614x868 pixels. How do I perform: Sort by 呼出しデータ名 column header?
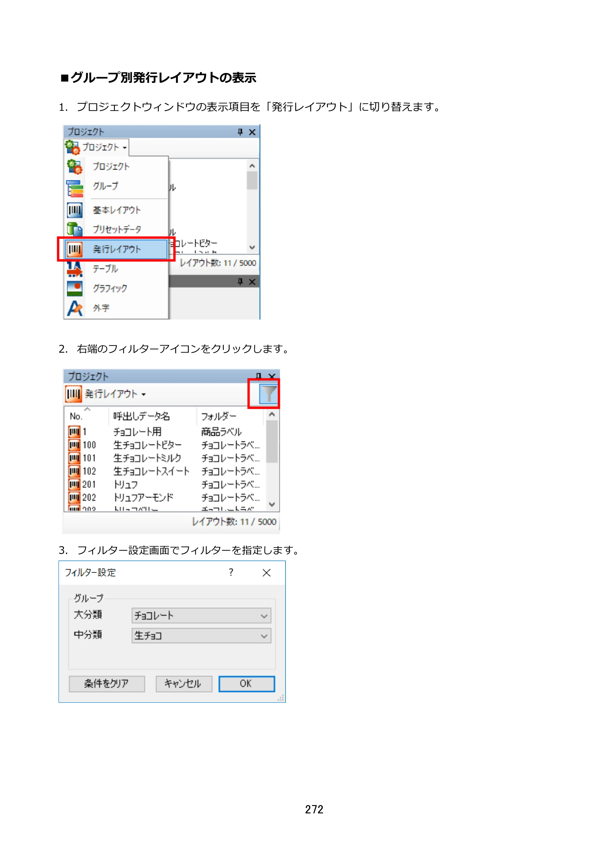[153, 416]
